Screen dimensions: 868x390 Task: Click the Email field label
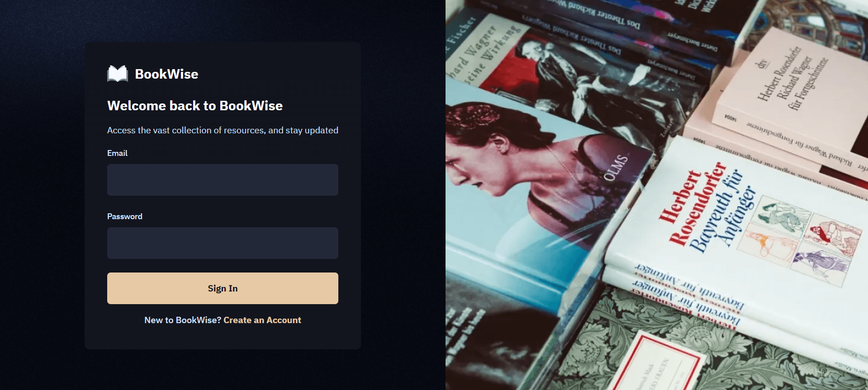click(x=117, y=153)
